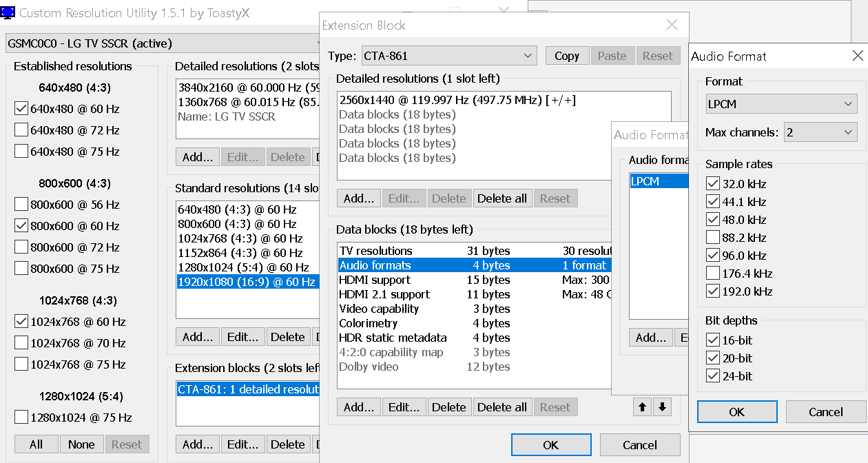Uncheck the 192.0 kHz sample rate
The width and height of the screenshot is (868, 463).
(713, 291)
